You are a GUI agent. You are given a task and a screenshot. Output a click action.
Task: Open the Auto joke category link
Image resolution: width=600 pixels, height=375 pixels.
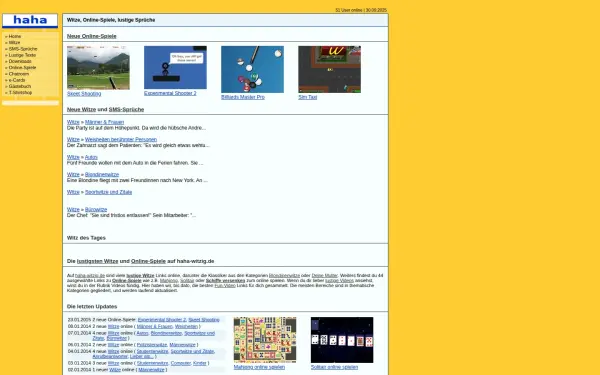[91, 157]
